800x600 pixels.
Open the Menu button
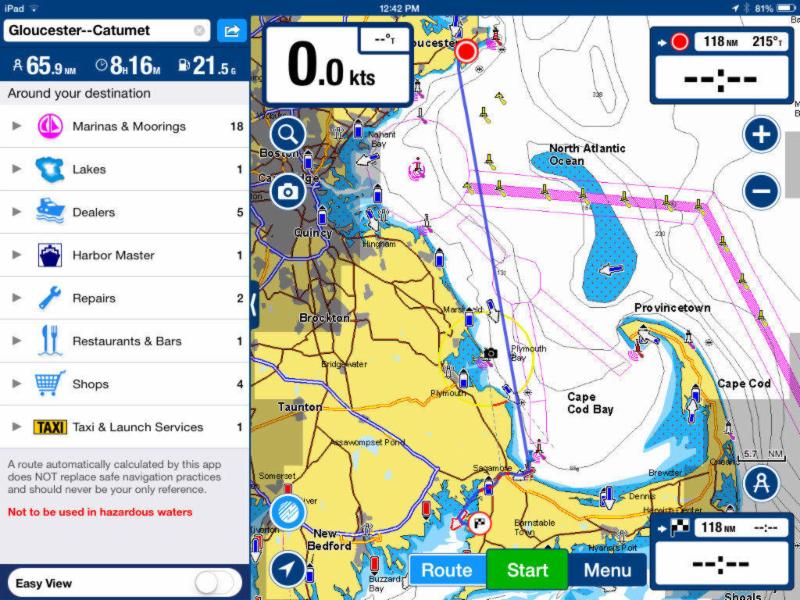click(x=608, y=570)
